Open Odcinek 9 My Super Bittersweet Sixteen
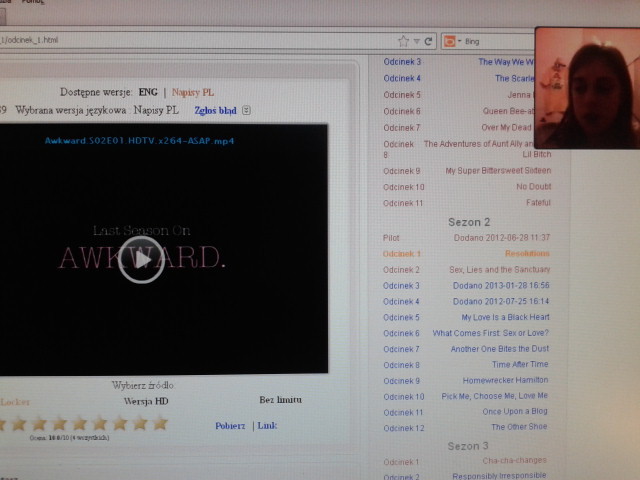The width and height of the screenshot is (640, 480). (x=467, y=171)
